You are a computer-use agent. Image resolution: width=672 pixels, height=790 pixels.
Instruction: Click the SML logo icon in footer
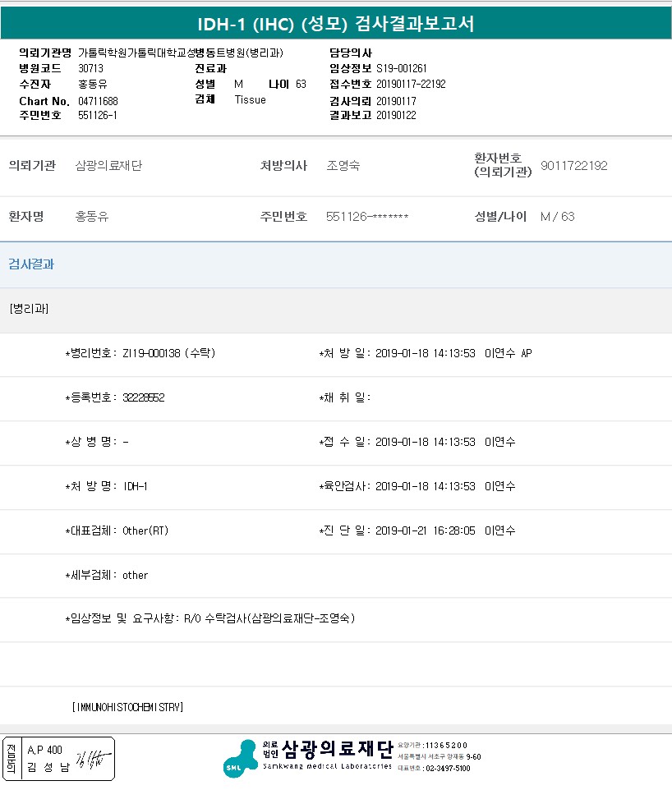click(240, 757)
